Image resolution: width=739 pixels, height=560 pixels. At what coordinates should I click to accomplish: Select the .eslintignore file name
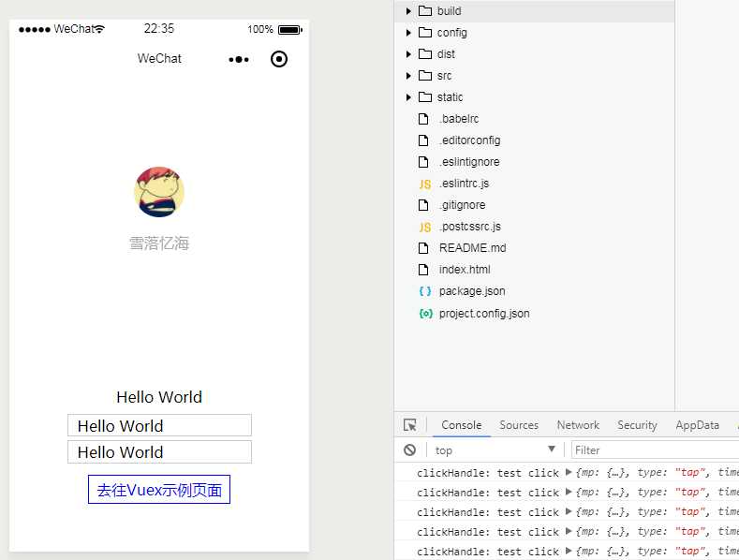(469, 162)
